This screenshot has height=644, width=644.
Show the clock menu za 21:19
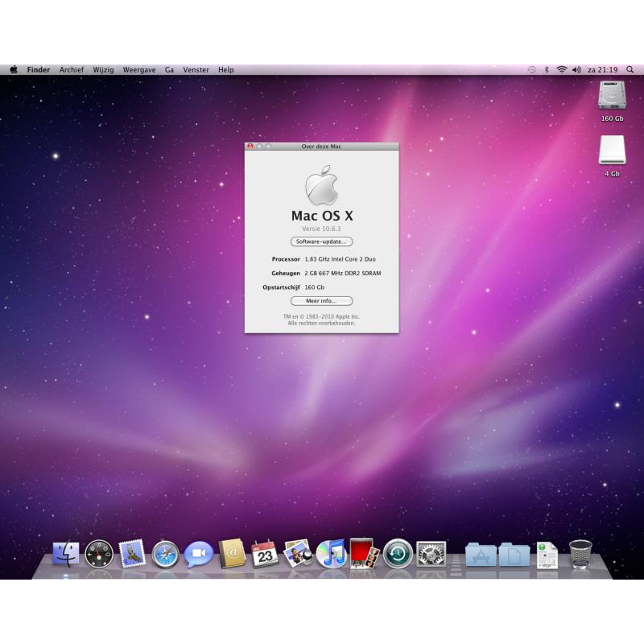[602, 70]
